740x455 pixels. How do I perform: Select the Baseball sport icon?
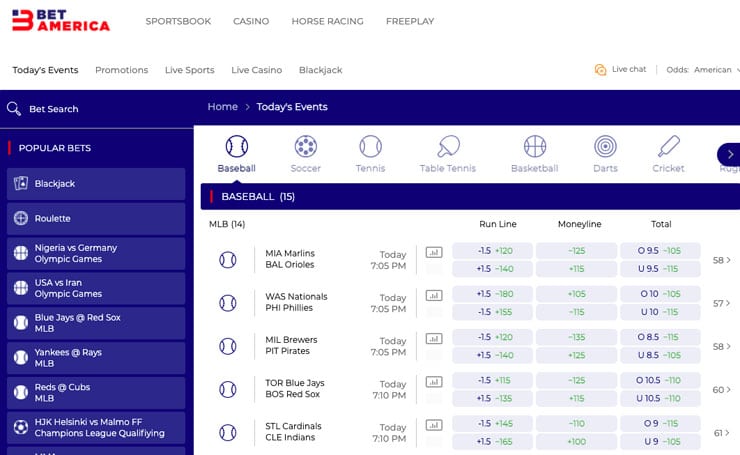[x=236, y=146]
